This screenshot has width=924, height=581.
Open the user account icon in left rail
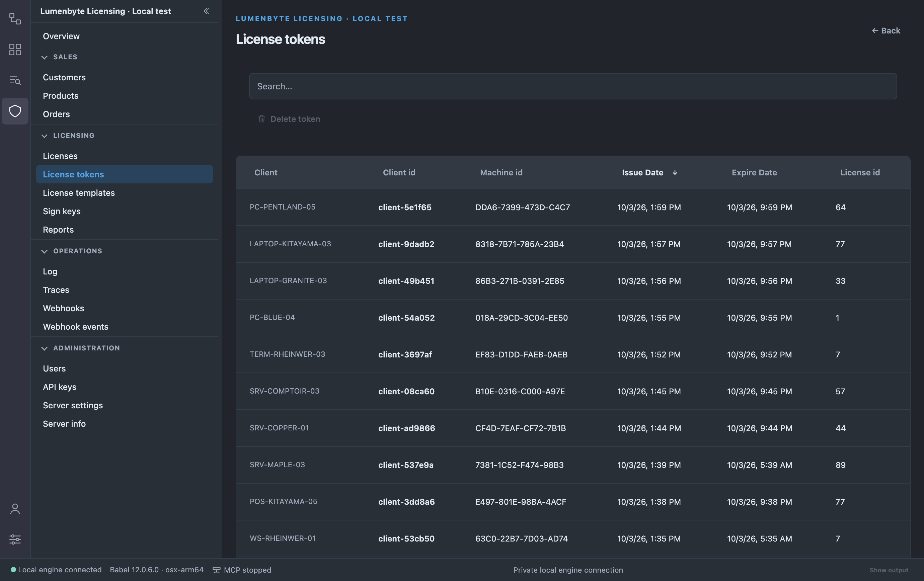[x=15, y=508]
